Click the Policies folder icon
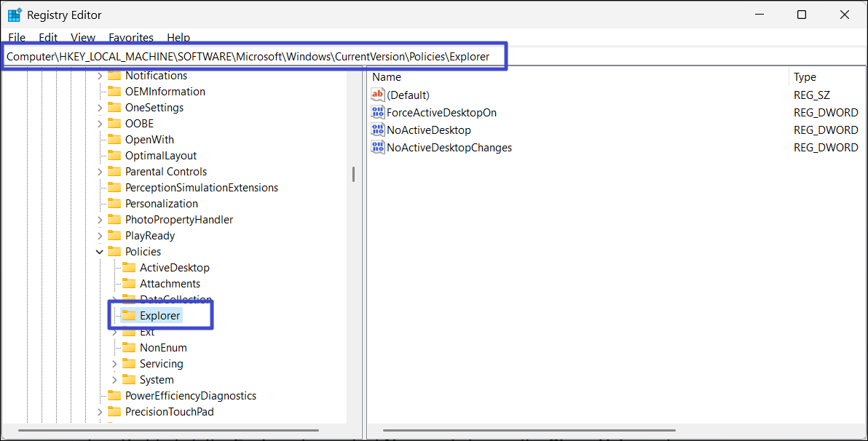The width and height of the screenshot is (868, 441). 114,252
